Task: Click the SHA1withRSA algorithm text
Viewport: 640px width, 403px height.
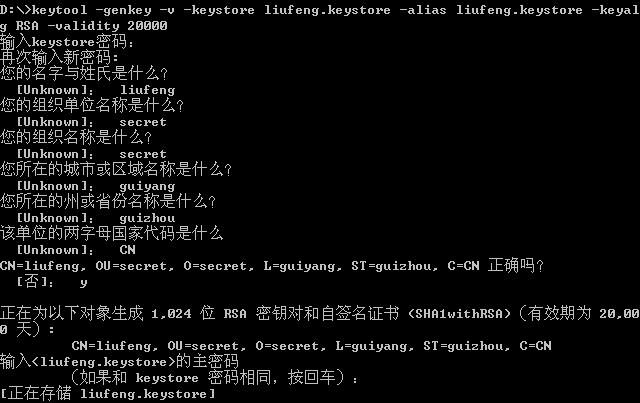Action: click(x=460, y=314)
